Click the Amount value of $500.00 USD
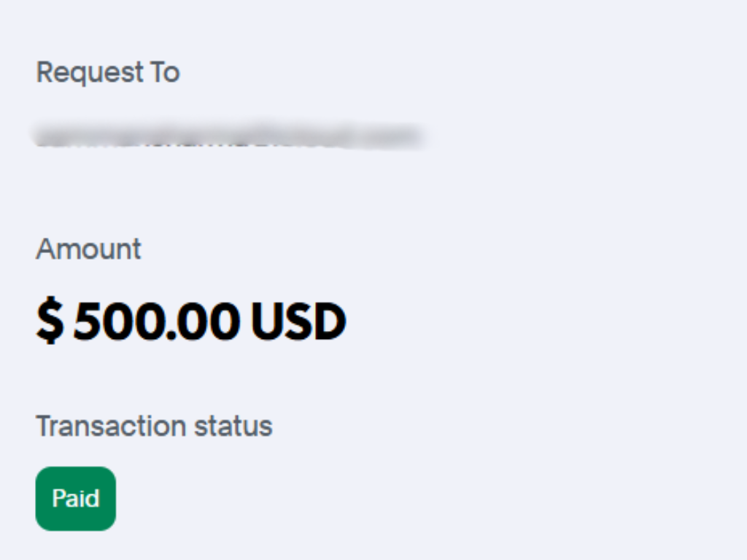This screenshot has width=747, height=560. click(x=190, y=319)
